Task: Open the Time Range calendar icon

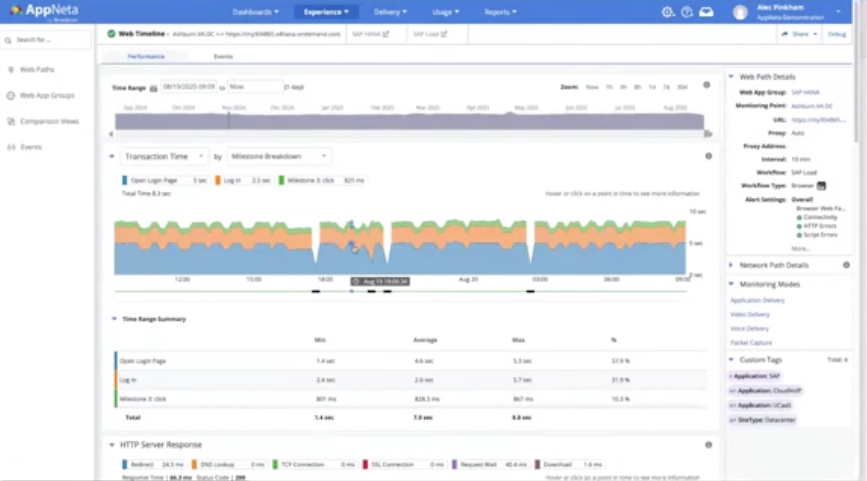Action: click(154, 88)
